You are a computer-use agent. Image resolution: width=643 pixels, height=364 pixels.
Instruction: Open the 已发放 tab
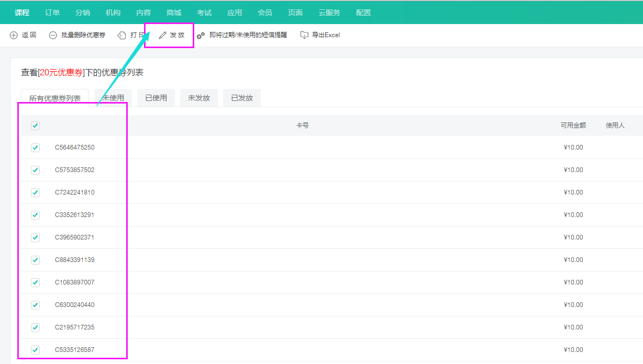click(x=242, y=98)
